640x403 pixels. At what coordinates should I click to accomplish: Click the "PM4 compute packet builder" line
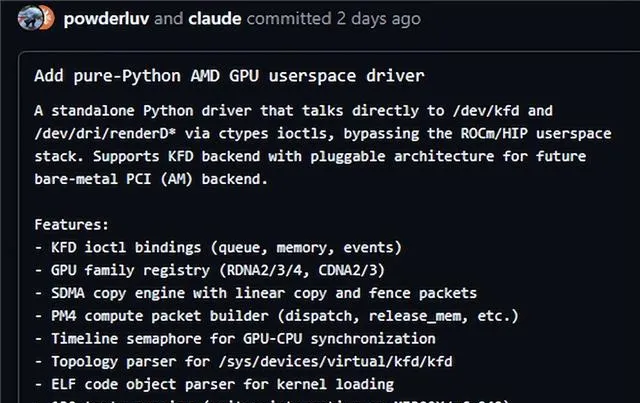(x=277, y=316)
